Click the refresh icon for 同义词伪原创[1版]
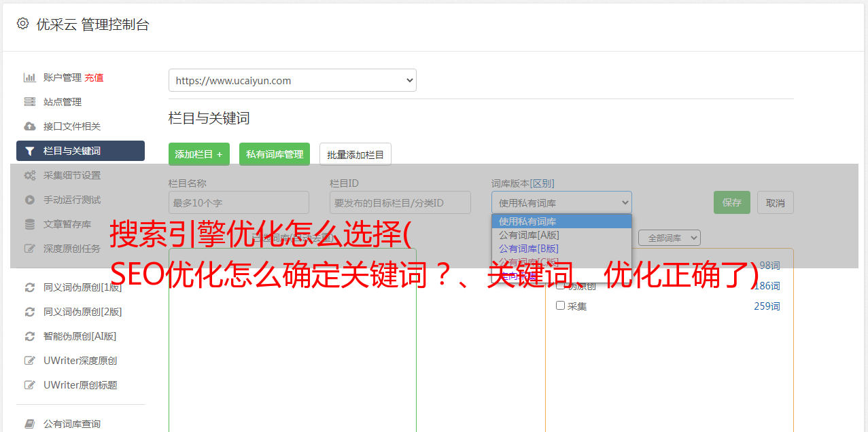 tap(30, 287)
